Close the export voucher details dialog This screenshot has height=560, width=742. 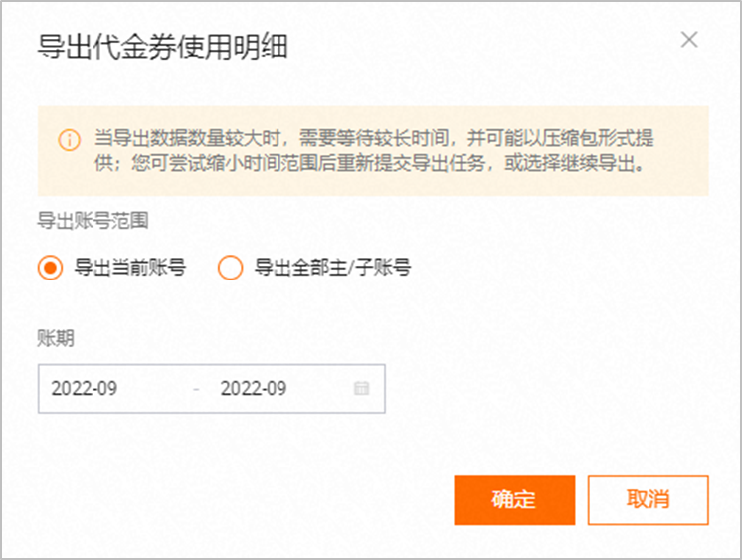click(688, 40)
